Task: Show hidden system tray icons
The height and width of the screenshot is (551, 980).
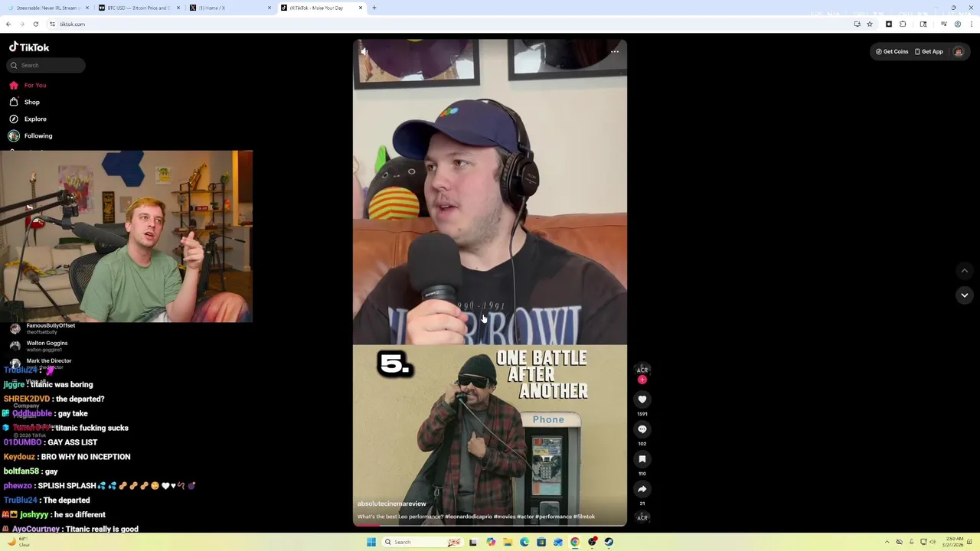Action: click(887, 542)
